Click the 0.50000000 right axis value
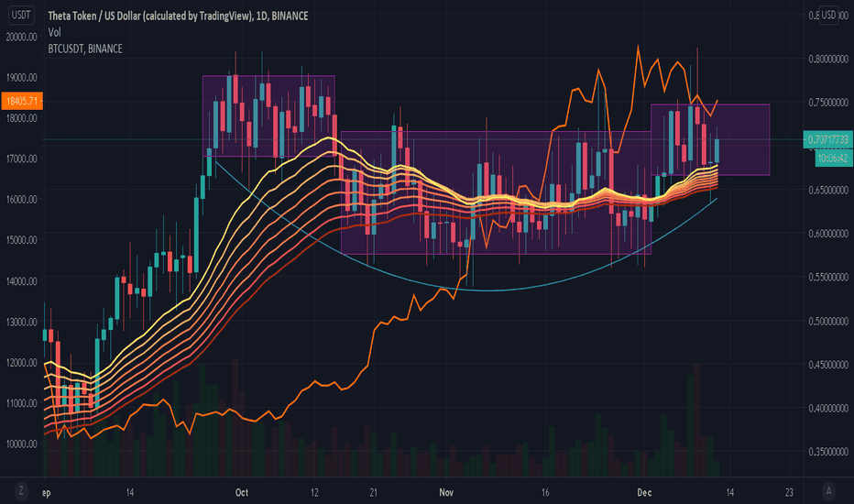The height and width of the screenshot is (504, 854). pos(828,321)
